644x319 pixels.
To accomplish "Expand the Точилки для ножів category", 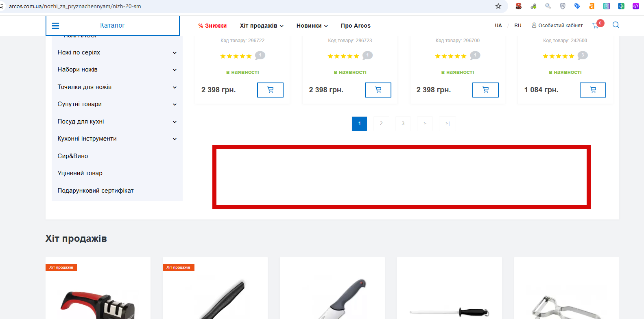I will pyautogui.click(x=175, y=87).
